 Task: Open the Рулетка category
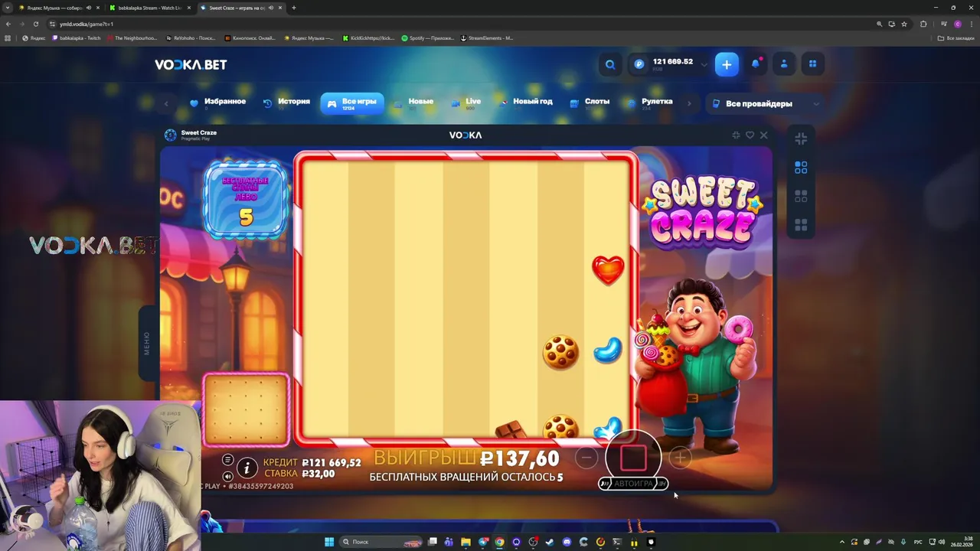650,103
